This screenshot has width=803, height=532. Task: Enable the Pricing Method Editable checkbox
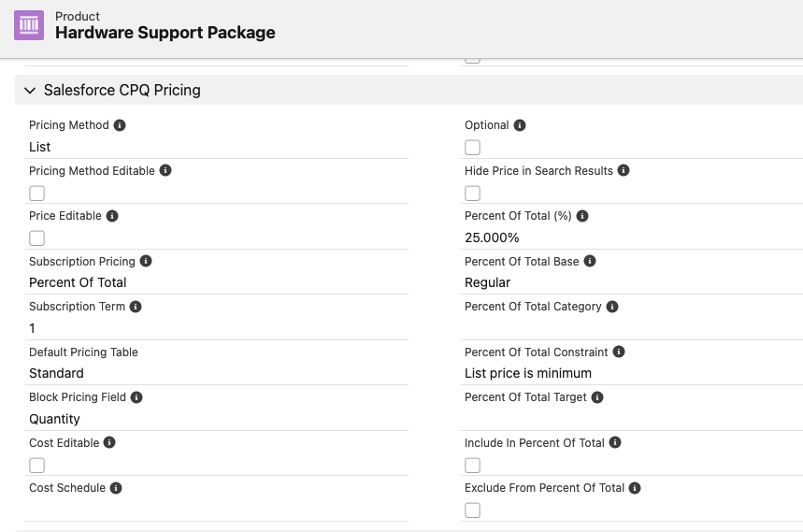(36, 194)
